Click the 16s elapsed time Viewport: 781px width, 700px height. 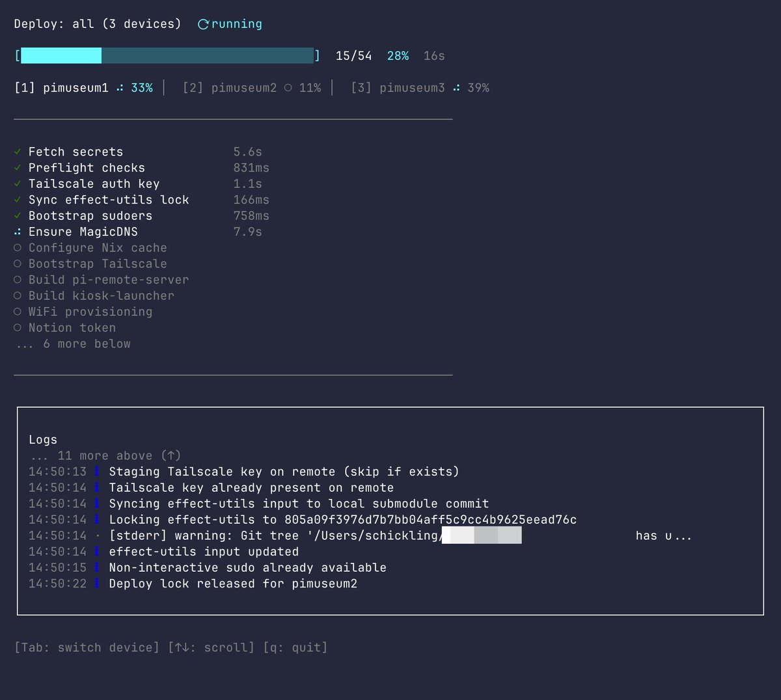[434, 56]
